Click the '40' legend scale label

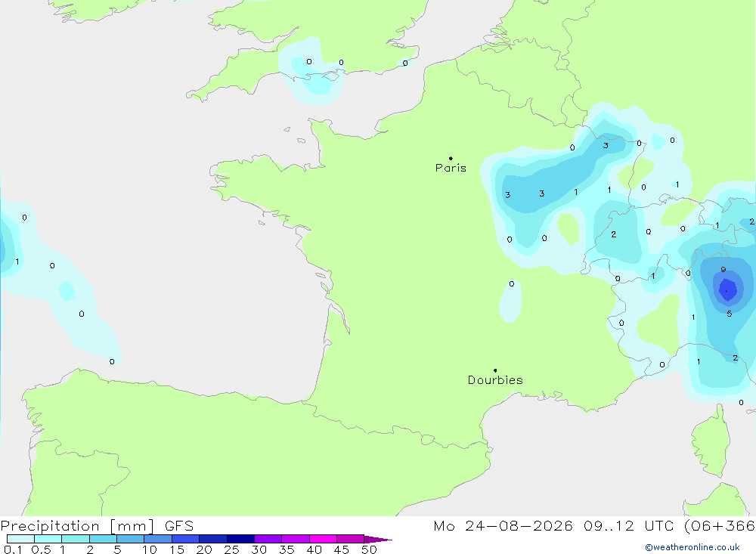pyautogui.click(x=314, y=549)
